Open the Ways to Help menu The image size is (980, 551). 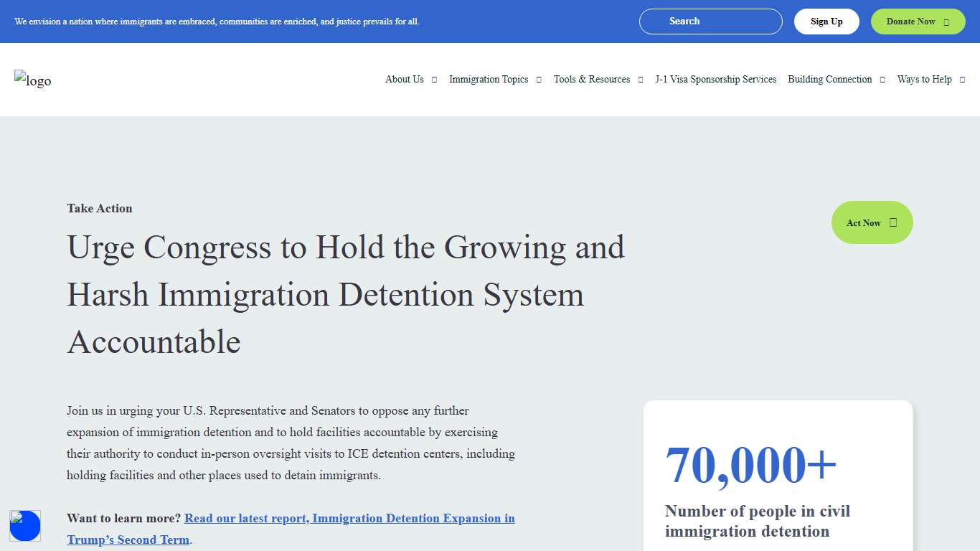924,80
